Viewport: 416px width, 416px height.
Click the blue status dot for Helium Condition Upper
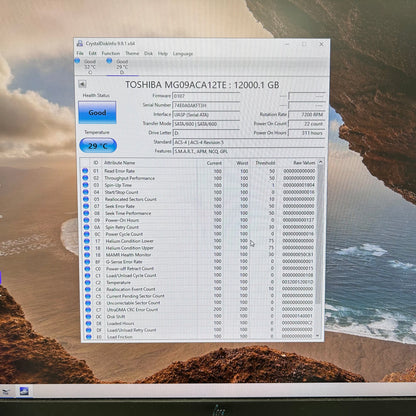87,248
